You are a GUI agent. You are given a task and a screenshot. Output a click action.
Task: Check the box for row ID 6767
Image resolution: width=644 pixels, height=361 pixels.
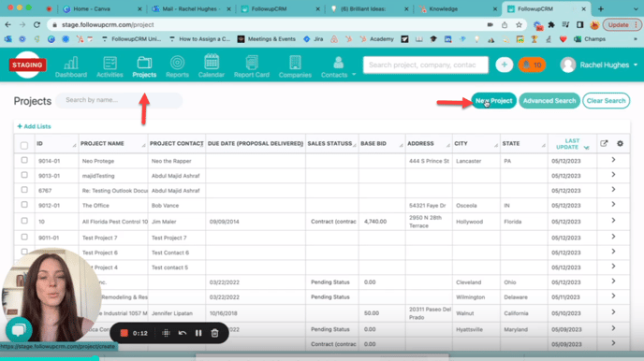point(24,190)
